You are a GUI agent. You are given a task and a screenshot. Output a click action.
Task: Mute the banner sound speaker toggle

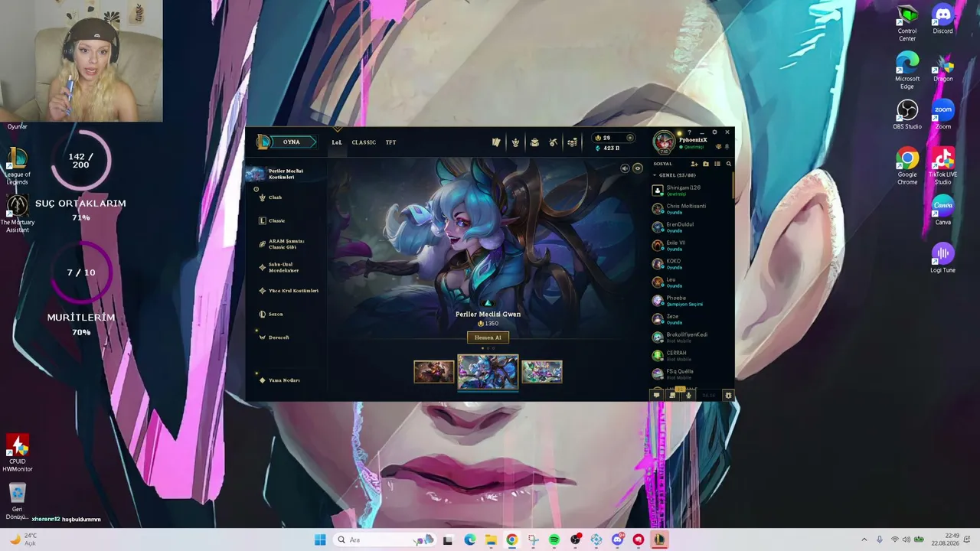[625, 168]
